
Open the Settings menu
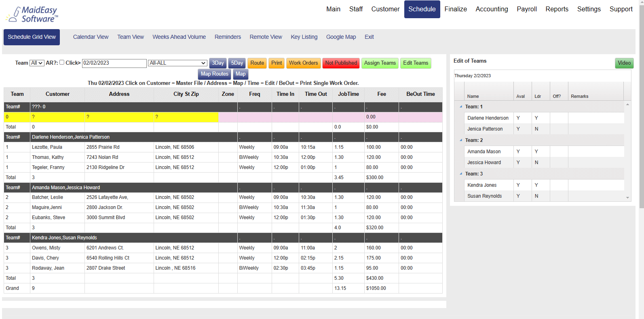[589, 9]
